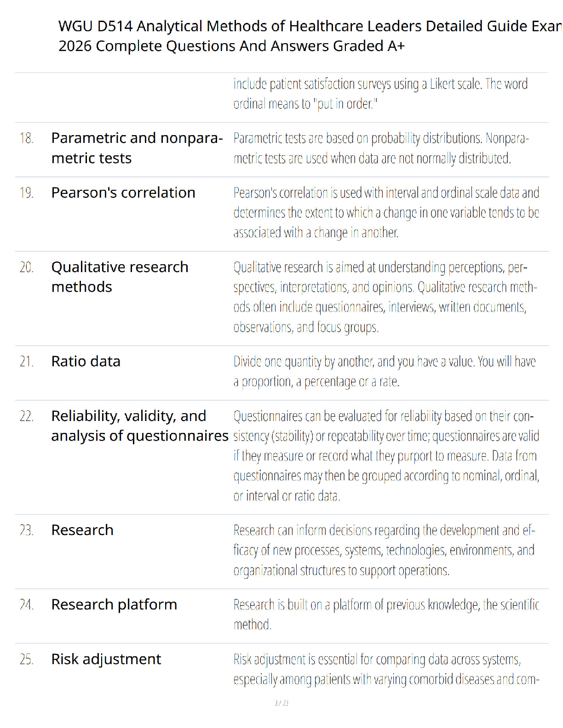Select the Qualitative research methods term

click(120, 277)
